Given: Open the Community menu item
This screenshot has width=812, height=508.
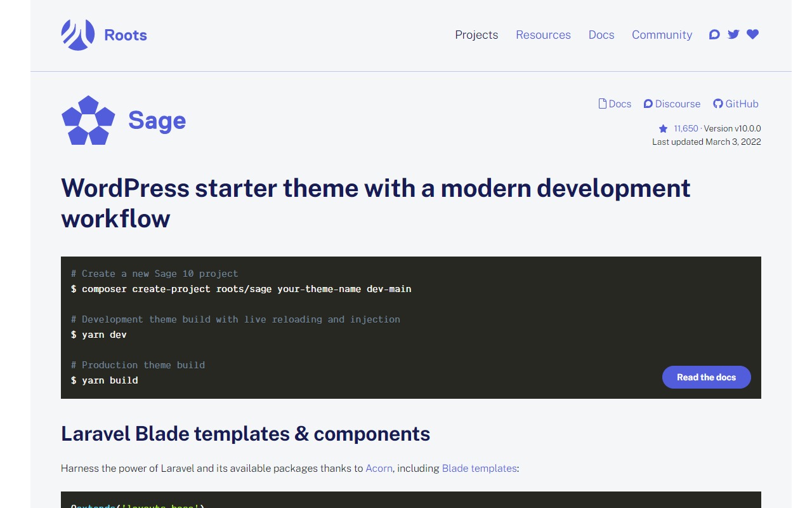Looking at the screenshot, I should (662, 35).
